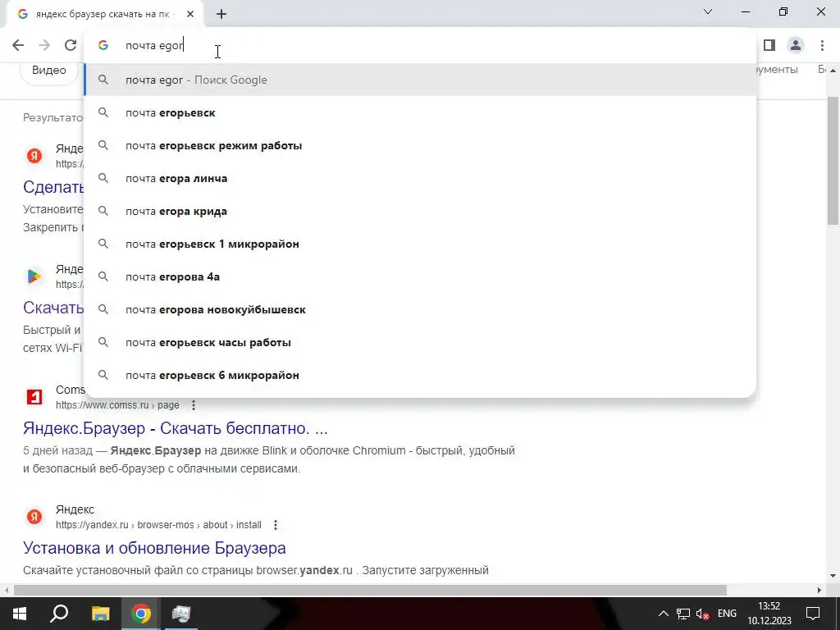Toggle the Chrome side panel icon
The width and height of the screenshot is (840, 630).
coord(769,46)
